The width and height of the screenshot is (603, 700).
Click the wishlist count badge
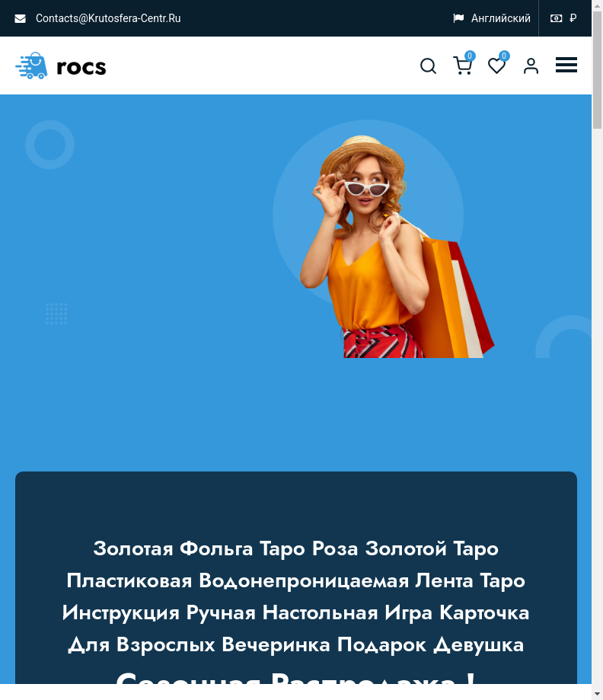click(x=504, y=56)
